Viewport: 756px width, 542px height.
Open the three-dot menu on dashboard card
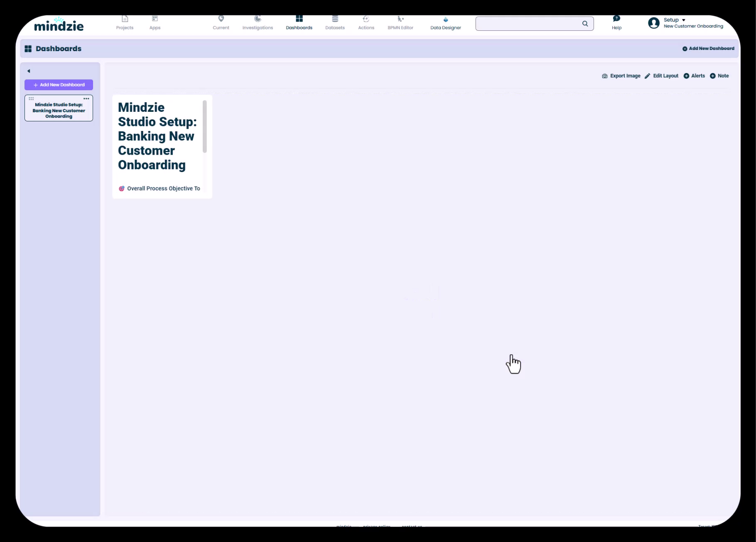pos(86,99)
